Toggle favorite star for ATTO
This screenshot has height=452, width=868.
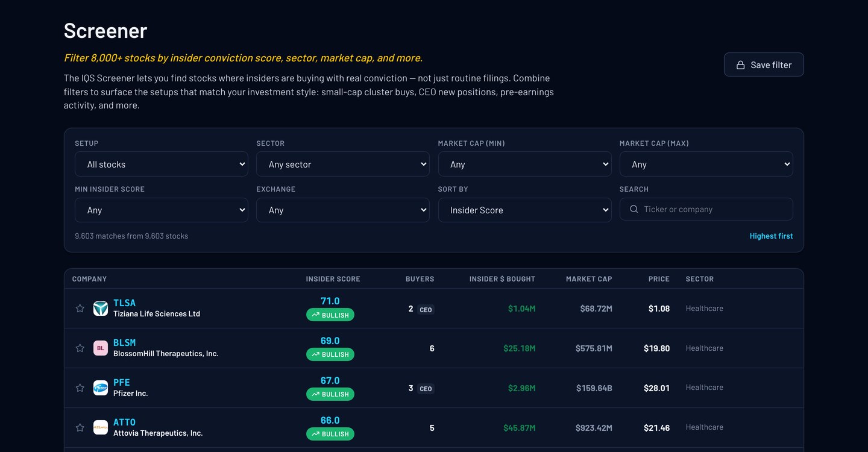[80, 428]
